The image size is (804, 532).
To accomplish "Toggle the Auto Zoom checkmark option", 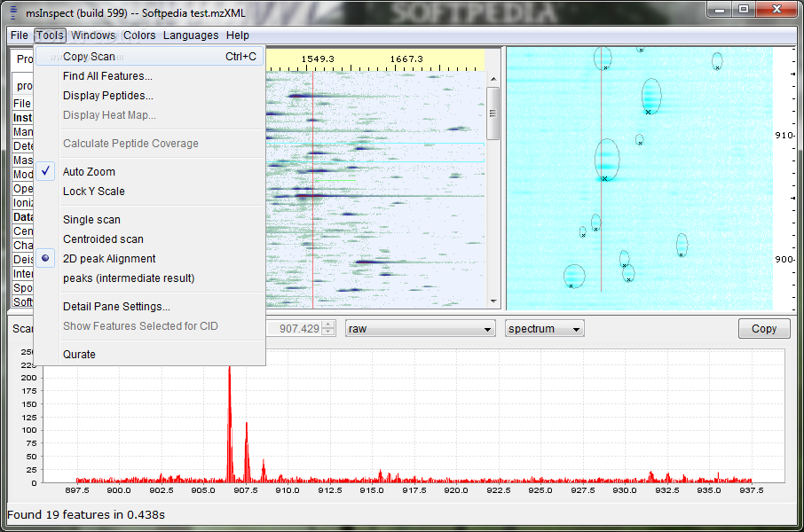I will pos(150,172).
